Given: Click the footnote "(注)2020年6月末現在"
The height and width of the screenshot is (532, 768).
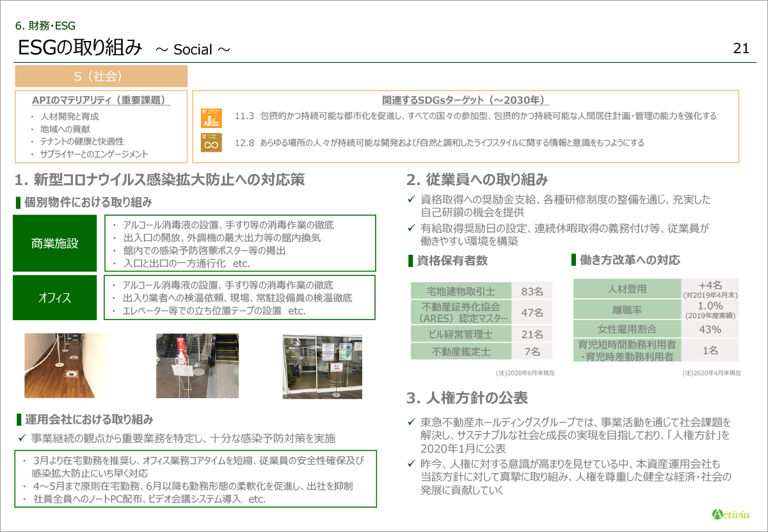Looking at the screenshot, I should tap(525, 373).
